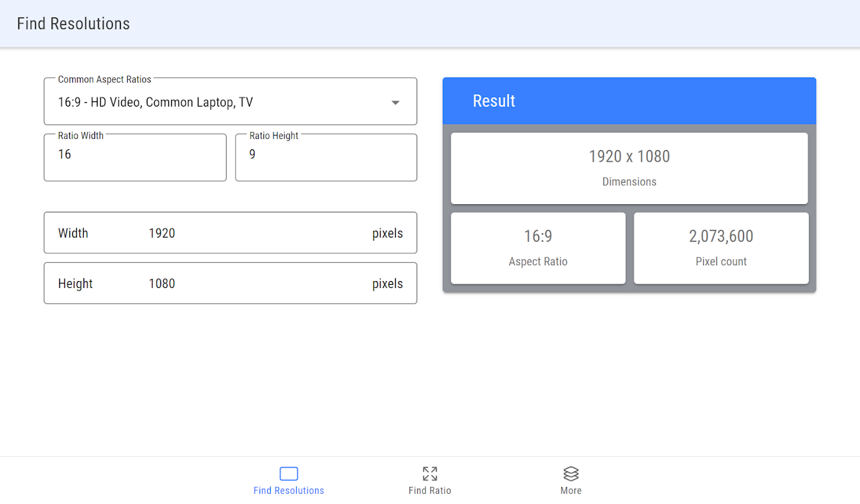Click the pixels unit in Height row
The width and height of the screenshot is (860, 504).
387,283
